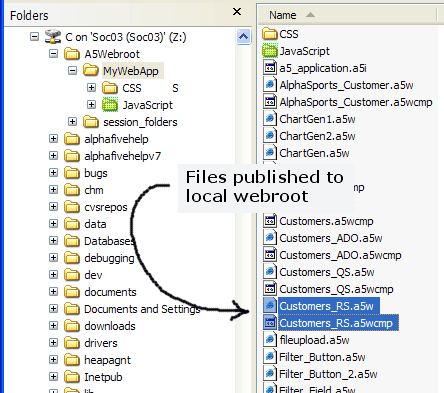444x393 pixels.
Task: Click the JavaScript folder icon in file list
Action: click(270, 51)
